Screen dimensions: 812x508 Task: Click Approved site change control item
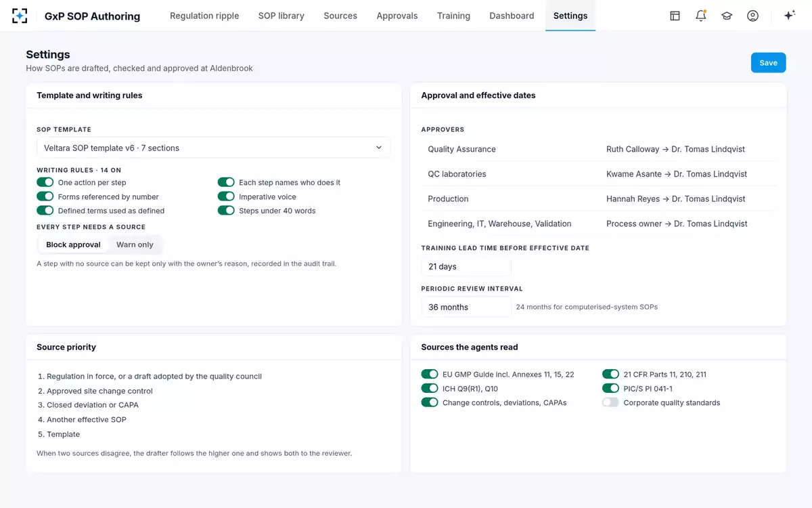(95, 391)
